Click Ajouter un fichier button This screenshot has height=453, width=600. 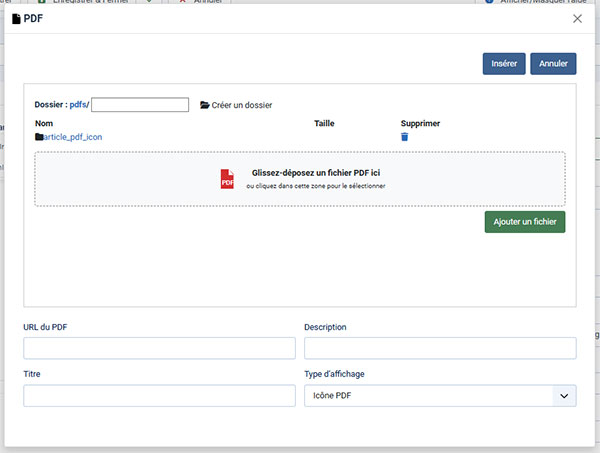[x=525, y=222]
